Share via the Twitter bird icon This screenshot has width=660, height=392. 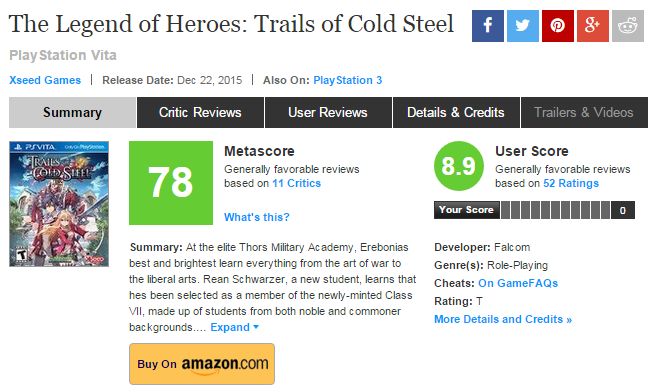click(x=522, y=26)
